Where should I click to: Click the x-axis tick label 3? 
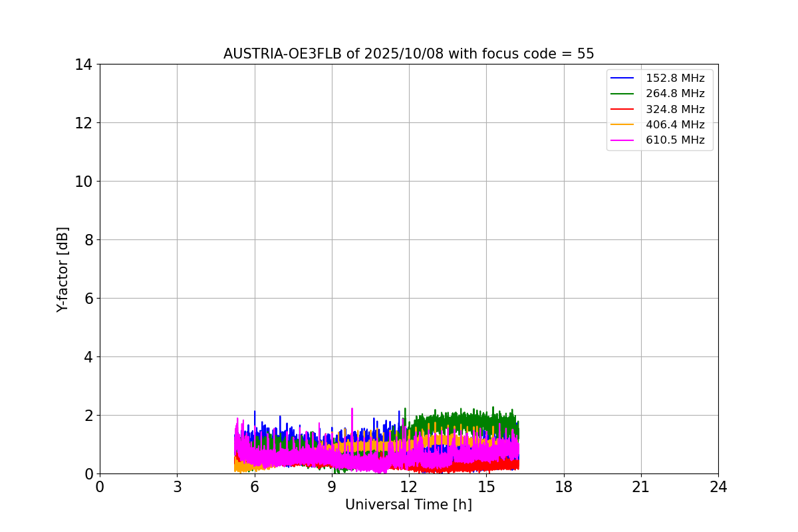click(x=177, y=487)
